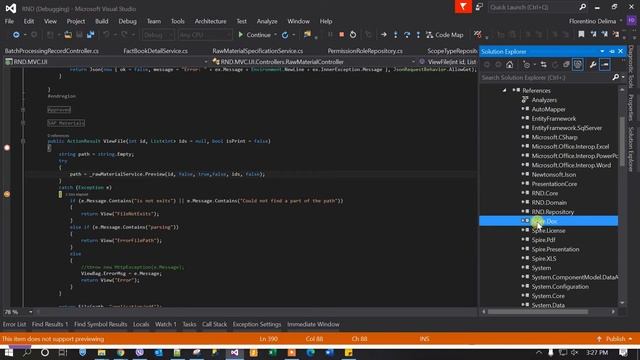Select the Microsoft.Office.Interop.Excel reference
The width and height of the screenshot is (640, 360).
(x=570, y=147)
